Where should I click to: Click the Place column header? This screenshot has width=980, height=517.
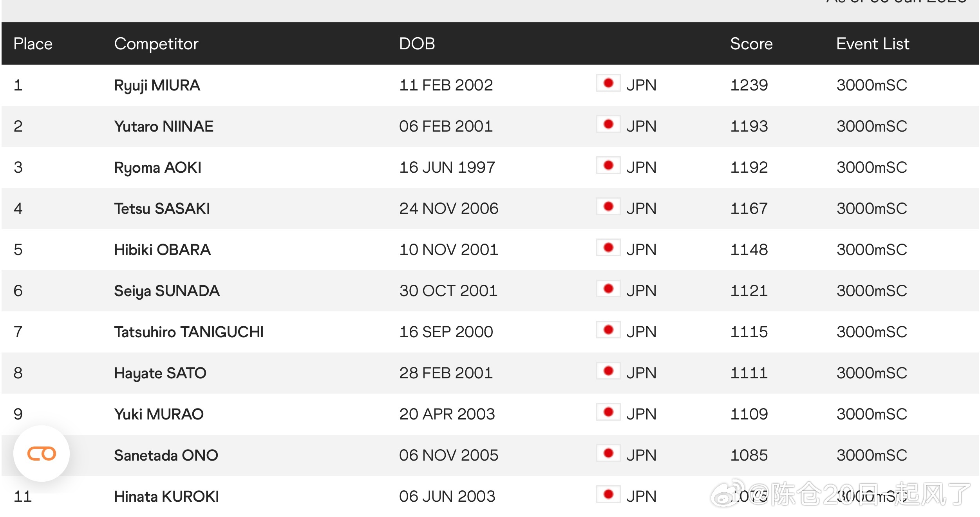[33, 44]
